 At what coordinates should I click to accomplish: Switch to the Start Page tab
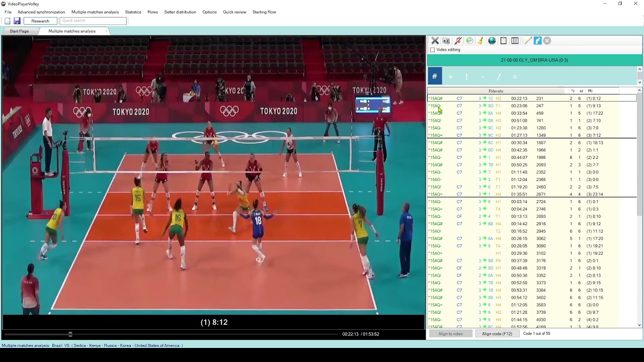point(19,31)
